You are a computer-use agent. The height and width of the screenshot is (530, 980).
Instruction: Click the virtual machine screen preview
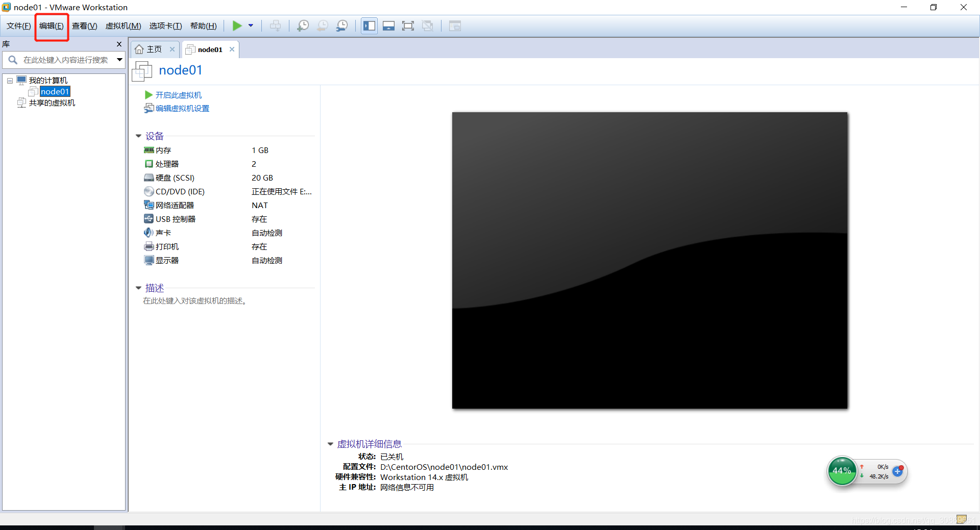pyautogui.click(x=650, y=260)
